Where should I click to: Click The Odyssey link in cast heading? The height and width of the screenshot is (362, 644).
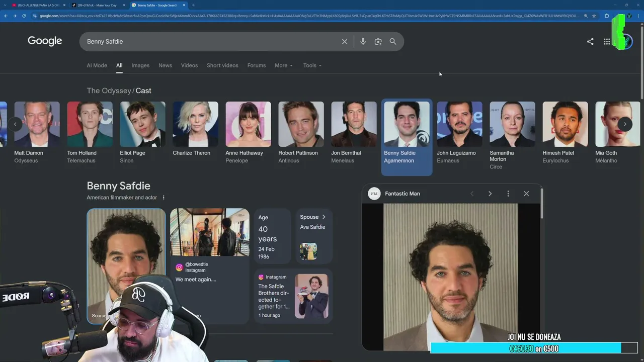click(x=109, y=90)
